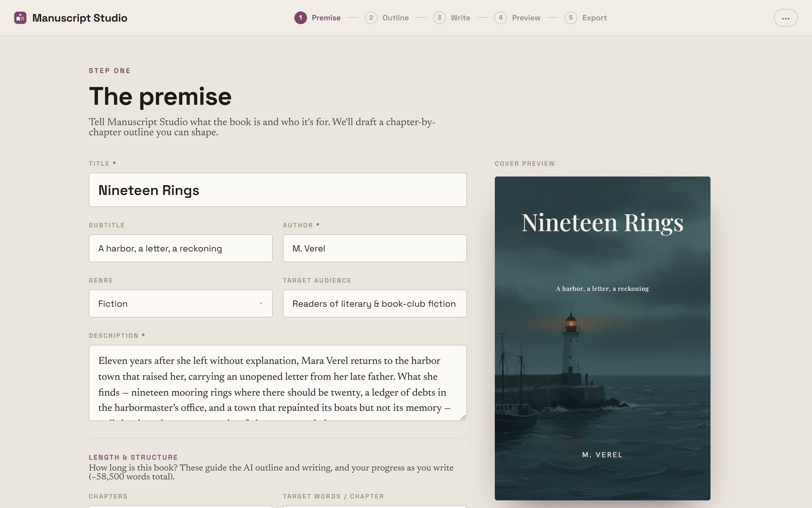Click the step 4 circle marker
Image resolution: width=812 pixels, height=508 pixels.
[x=500, y=18]
